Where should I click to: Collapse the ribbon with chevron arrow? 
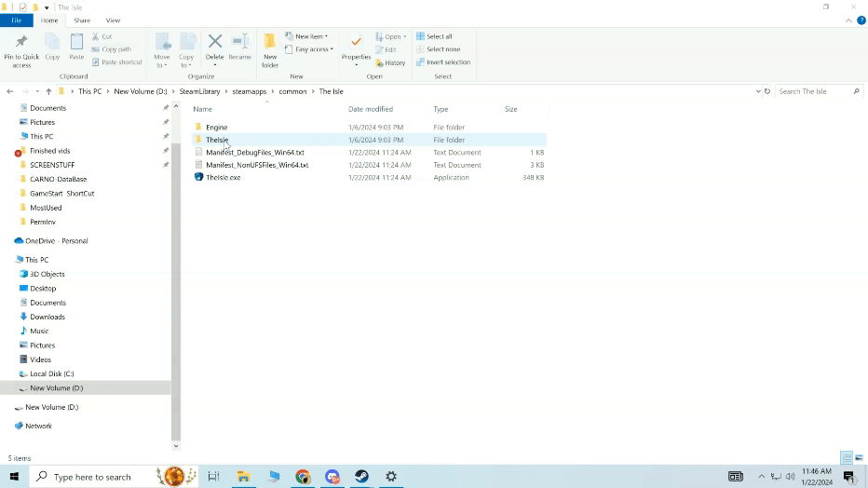coord(848,20)
